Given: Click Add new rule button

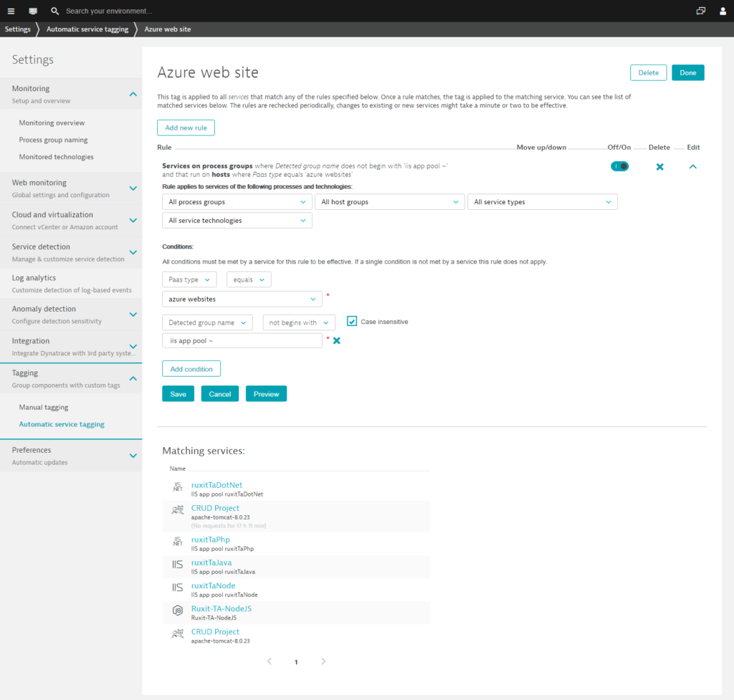Looking at the screenshot, I should [186, 128].
